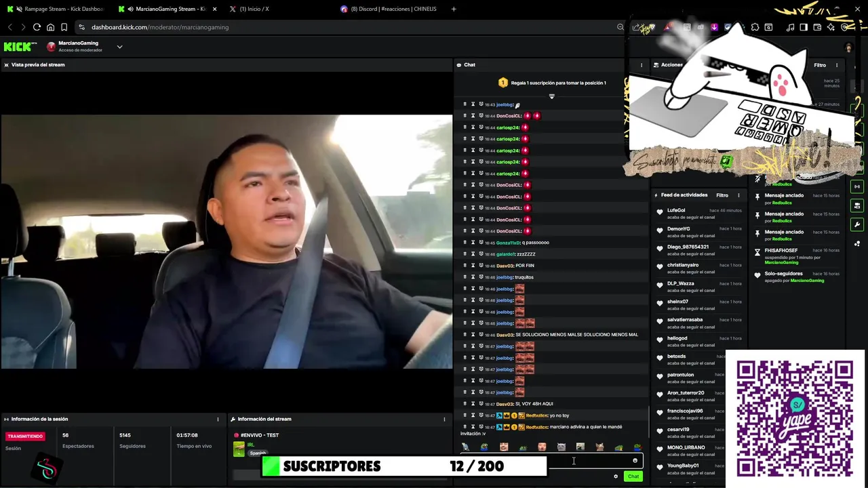Click the 5145 Seguidores counter
This screenshot has width=868, height=488.
click(x=125, y=435)
